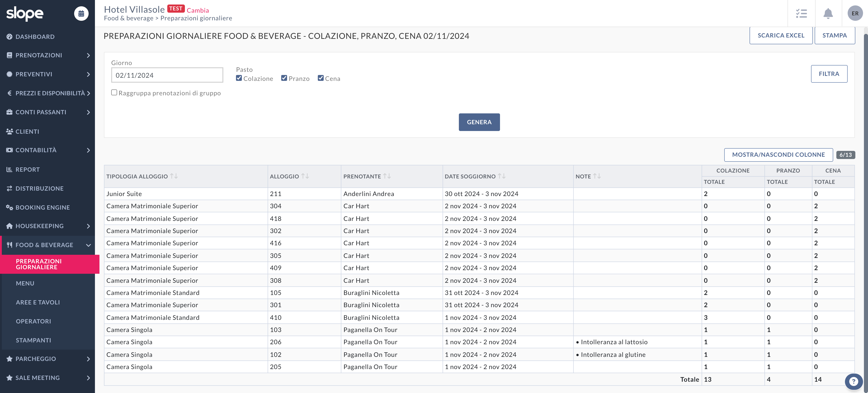
Task: Sort by Note column arrows
Action: (x=597, y=176)
